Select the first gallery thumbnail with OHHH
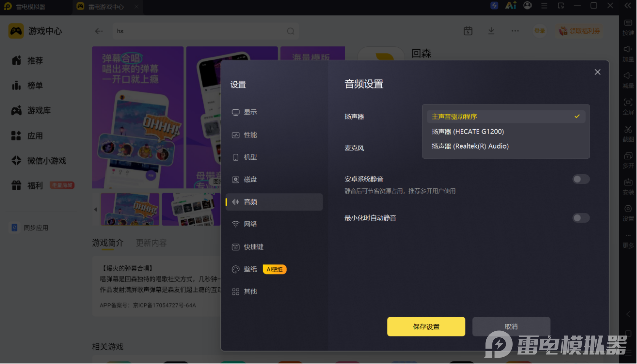 point(130,209)
